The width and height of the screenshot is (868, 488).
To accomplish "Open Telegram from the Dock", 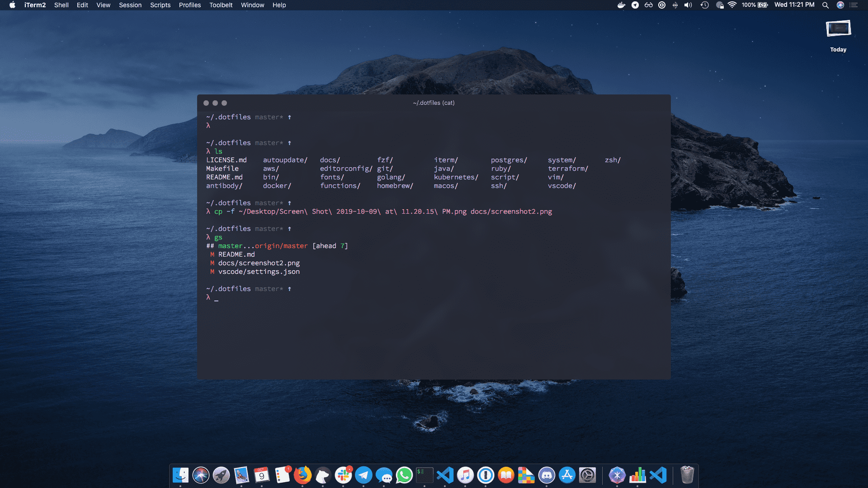I will tap(363, 475).
